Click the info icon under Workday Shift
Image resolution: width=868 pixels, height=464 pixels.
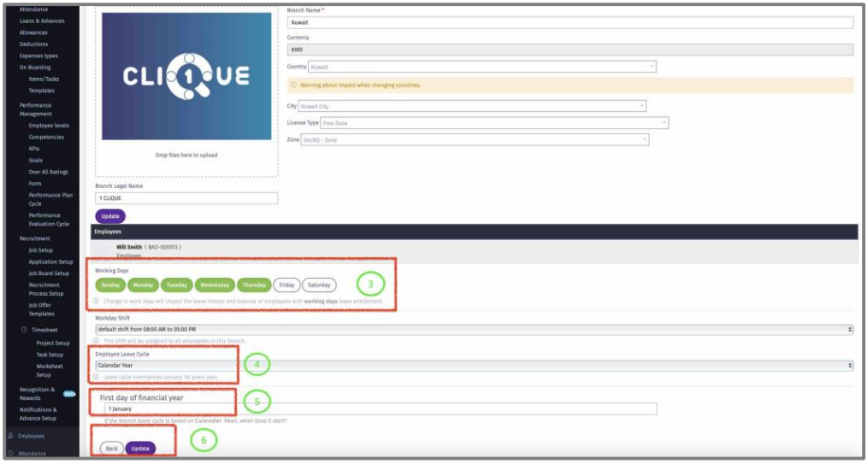coord(97,341)
